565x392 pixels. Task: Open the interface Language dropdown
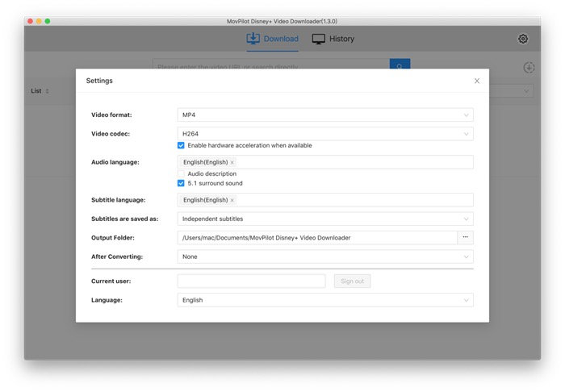tap(325, 300)
